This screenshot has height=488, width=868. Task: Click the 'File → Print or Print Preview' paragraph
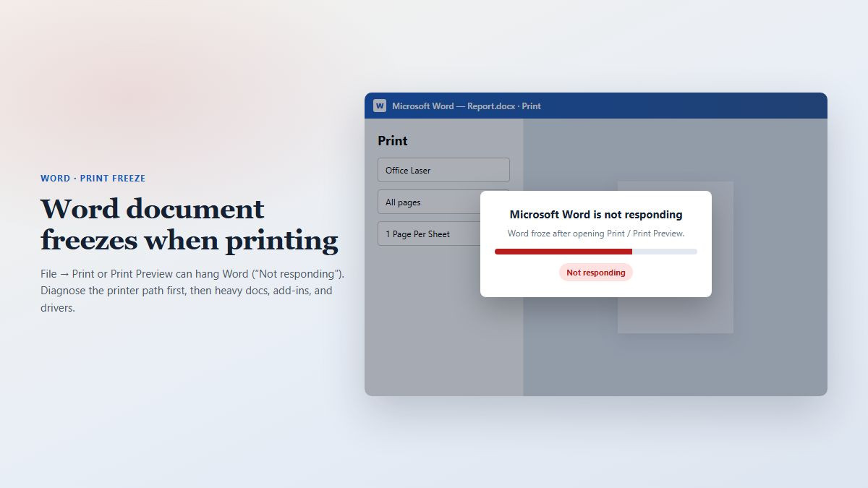tap(192, 291)
